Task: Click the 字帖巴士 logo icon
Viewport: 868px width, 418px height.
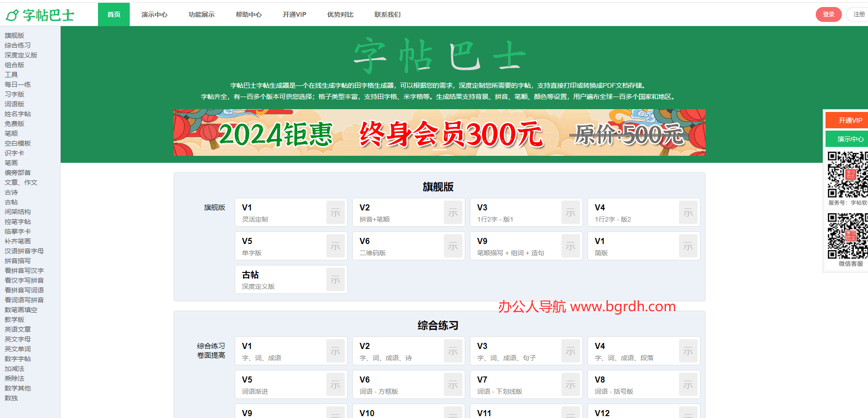Action: tap(12, 15)
